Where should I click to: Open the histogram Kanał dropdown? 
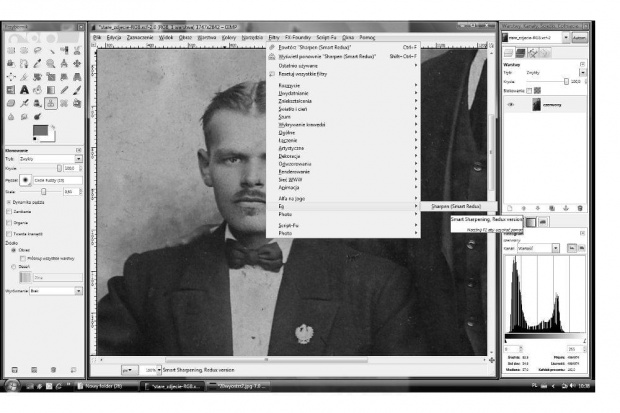point(556,248)
